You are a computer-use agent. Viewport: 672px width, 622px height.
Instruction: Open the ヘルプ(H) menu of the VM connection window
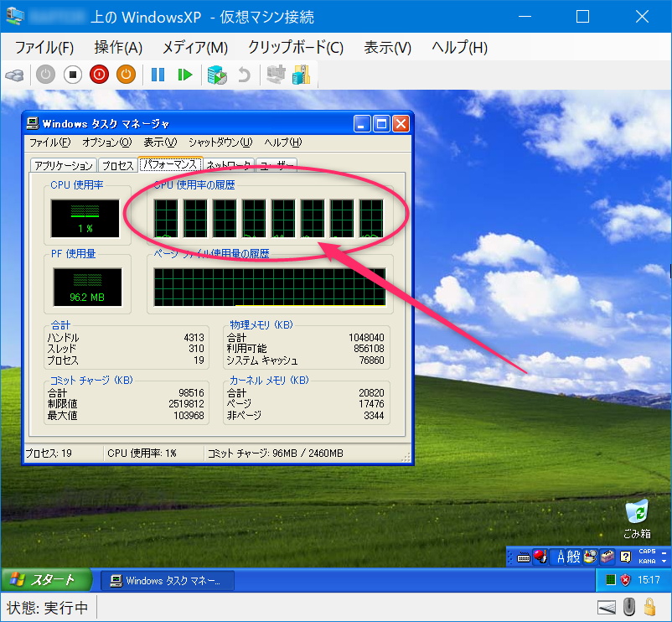coord(459,47)
